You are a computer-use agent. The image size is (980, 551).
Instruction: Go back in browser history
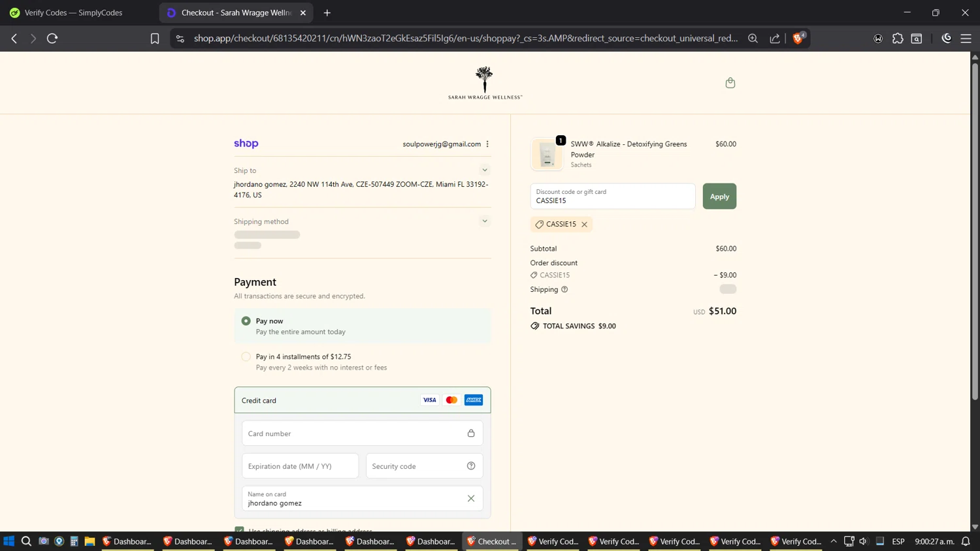click(x=14, y=39)
